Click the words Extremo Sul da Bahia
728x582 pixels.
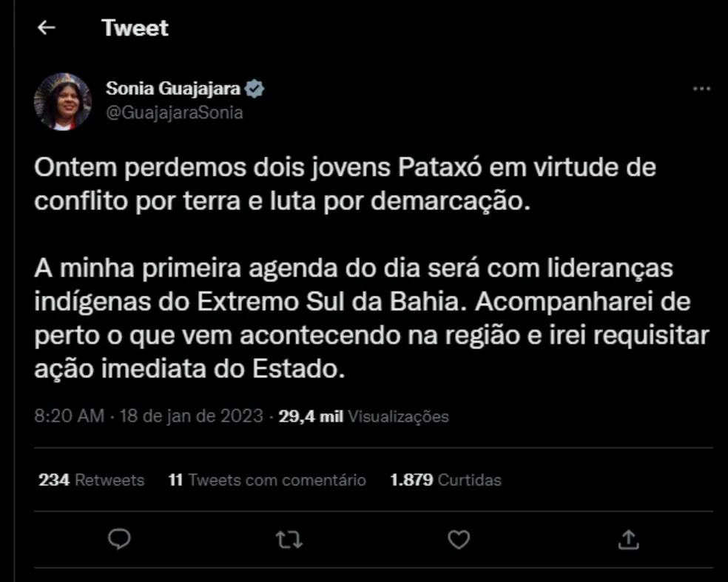(331, 302)
